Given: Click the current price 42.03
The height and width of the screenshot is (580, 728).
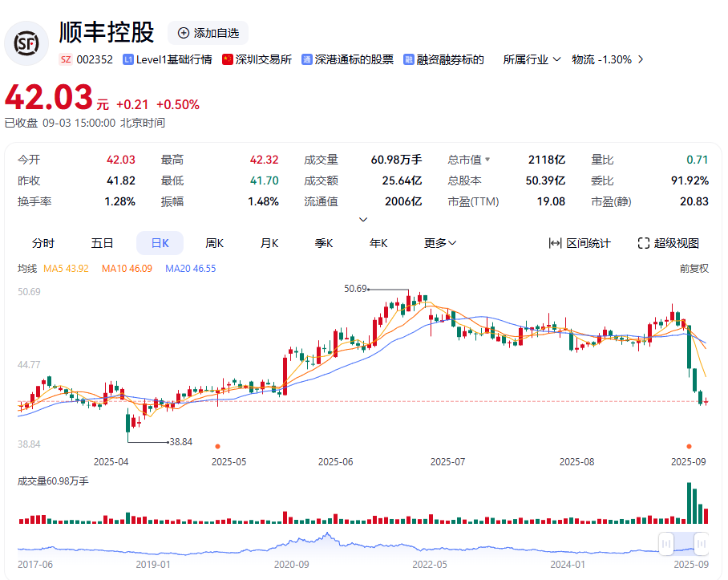Looking at the screenshot, I should (x=49, y=97).
